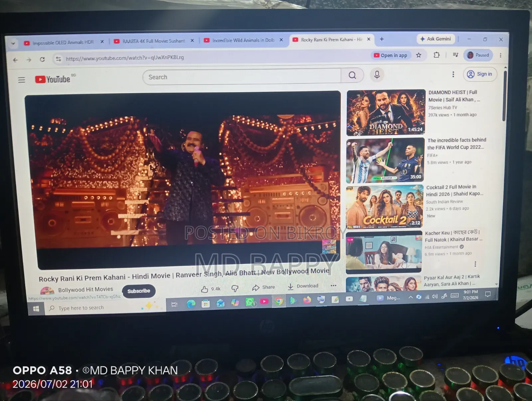
Task: Open the taskbar clock showing 9:01 PM
Action: coord(470,295)
